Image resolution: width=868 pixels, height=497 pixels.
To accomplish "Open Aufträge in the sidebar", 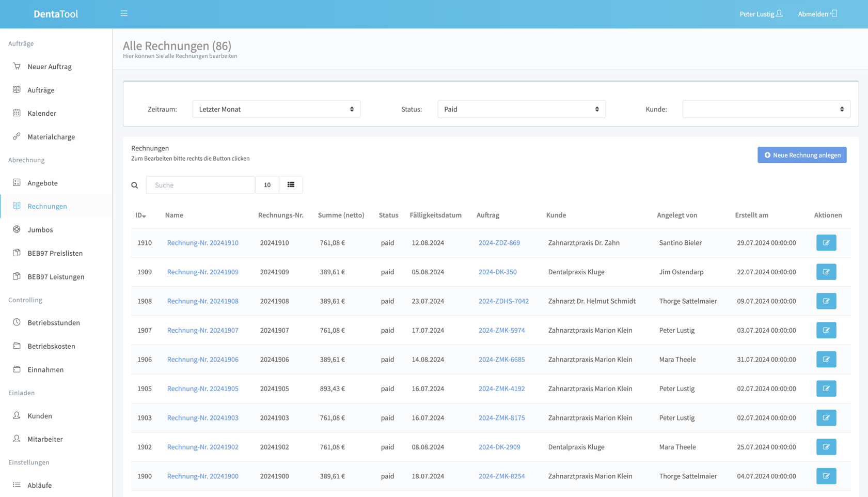I will [x=41, y=90].
